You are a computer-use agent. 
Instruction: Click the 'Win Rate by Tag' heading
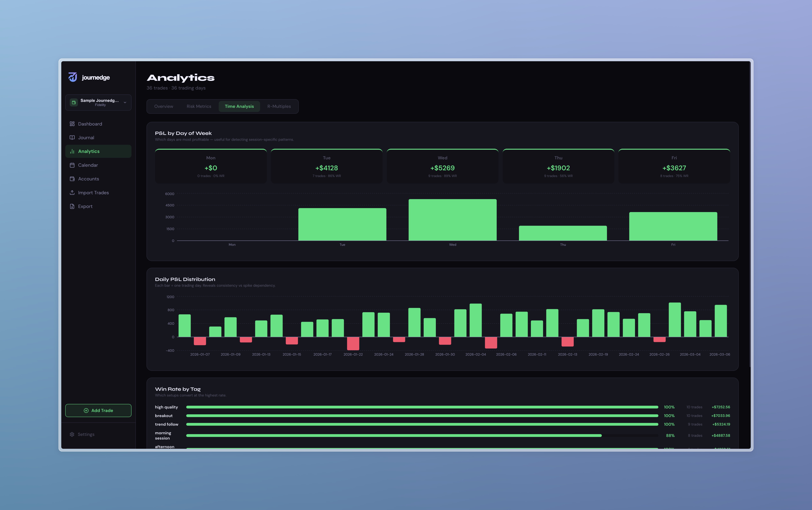click(178, 389)
